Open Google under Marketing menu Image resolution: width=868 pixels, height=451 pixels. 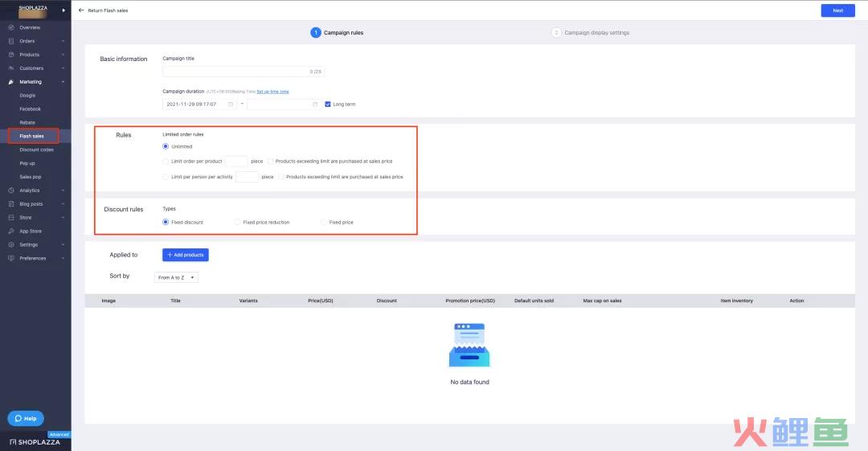pyautogui.click(x=27, y=96)
